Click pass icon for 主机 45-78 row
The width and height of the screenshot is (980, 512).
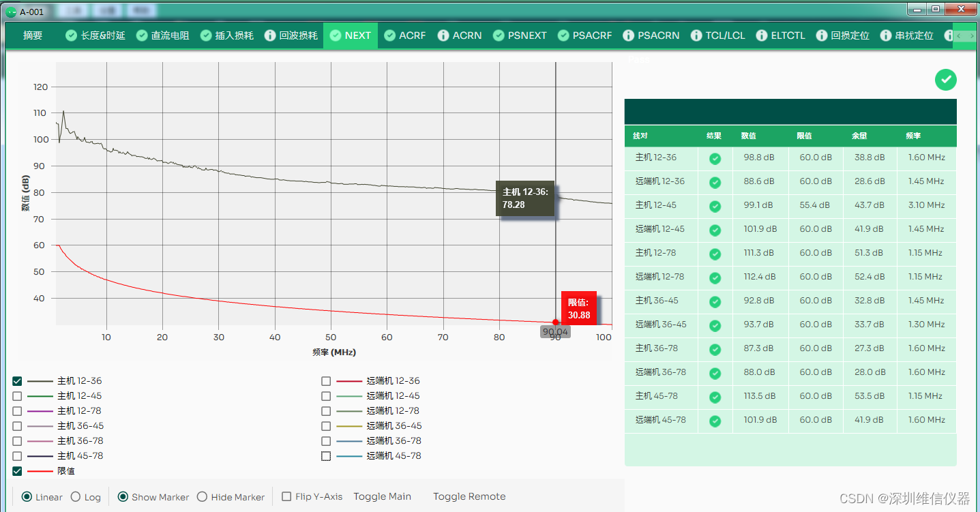coord(715,397)
